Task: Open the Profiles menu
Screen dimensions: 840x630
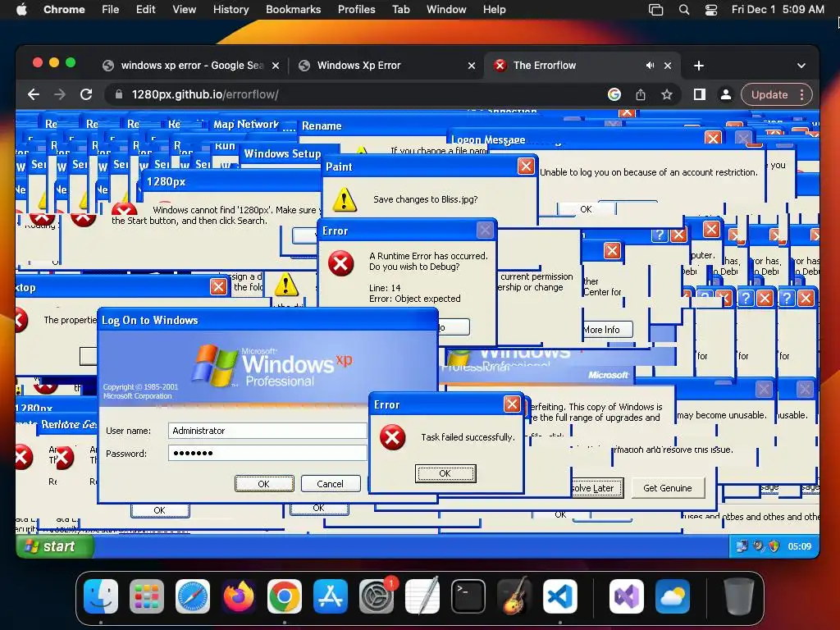Action: pos(356,9)
